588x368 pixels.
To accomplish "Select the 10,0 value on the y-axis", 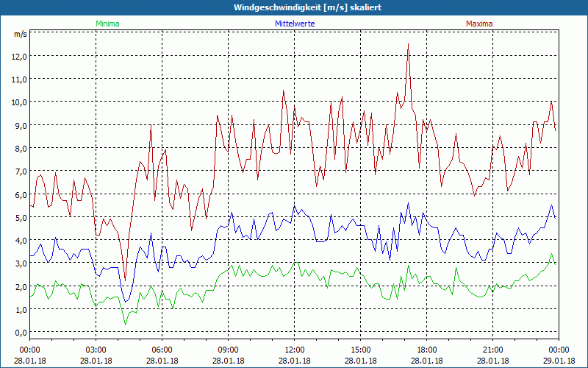I will [20, 102].
